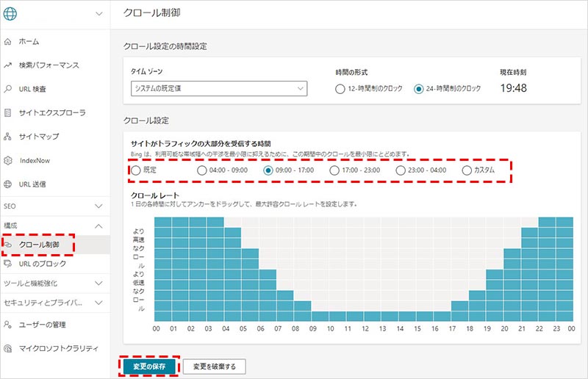This screenshot has height=379, width=588.
Task: Click the サイトマップ icon
Action: tap(7, 136)
